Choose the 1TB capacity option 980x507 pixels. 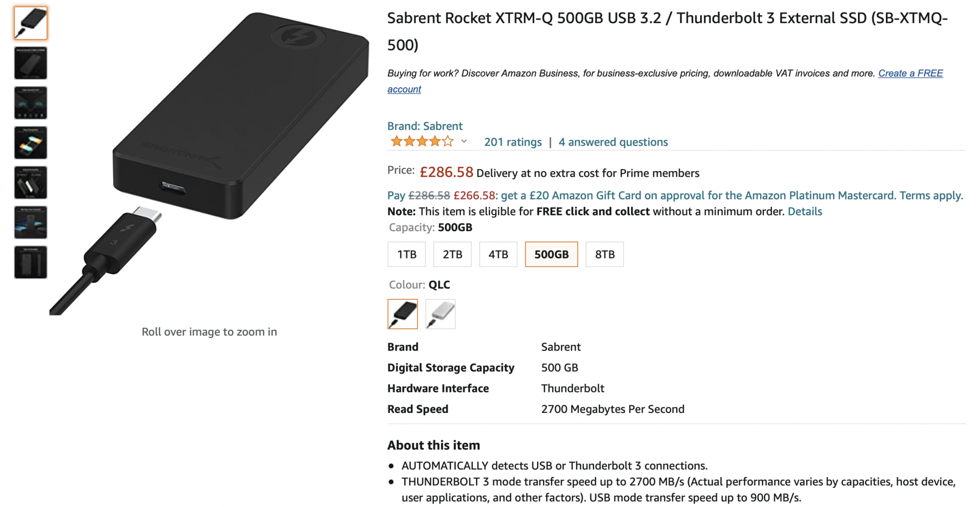[407, 254]
